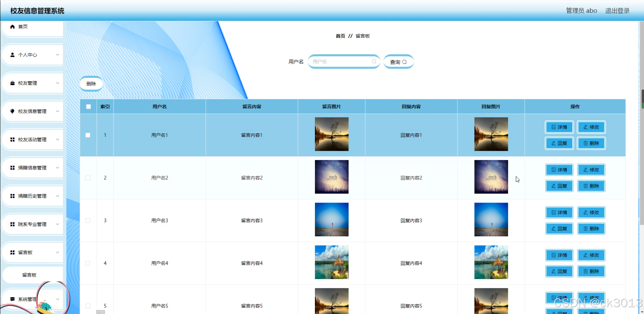Delete (删除) the row 用户名4
The height and width of the screenshot is (314, 644).
(591, 271)
